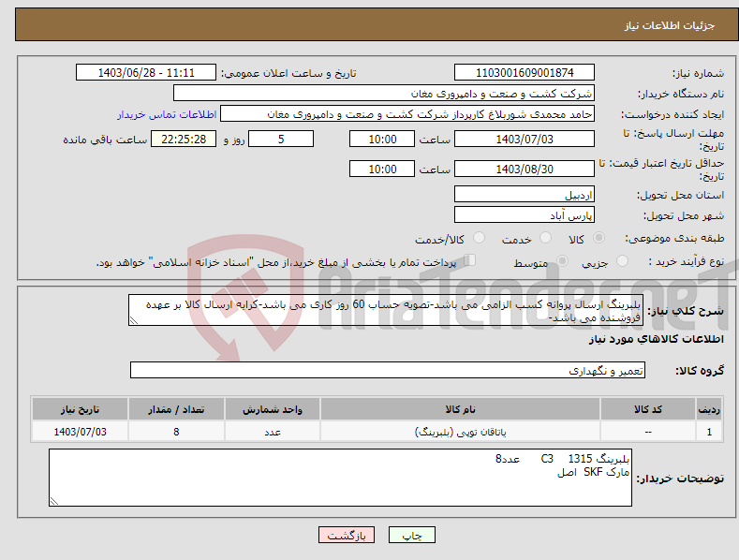Click the resize handle of the description box
This screenshot has width=739, height=560.
(x=134, y=320)
